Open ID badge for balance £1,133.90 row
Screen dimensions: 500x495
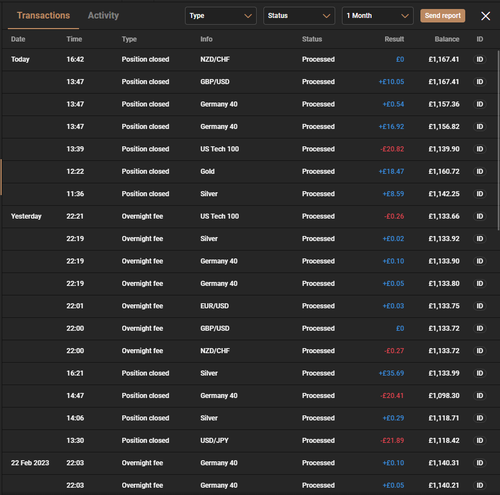480,261
